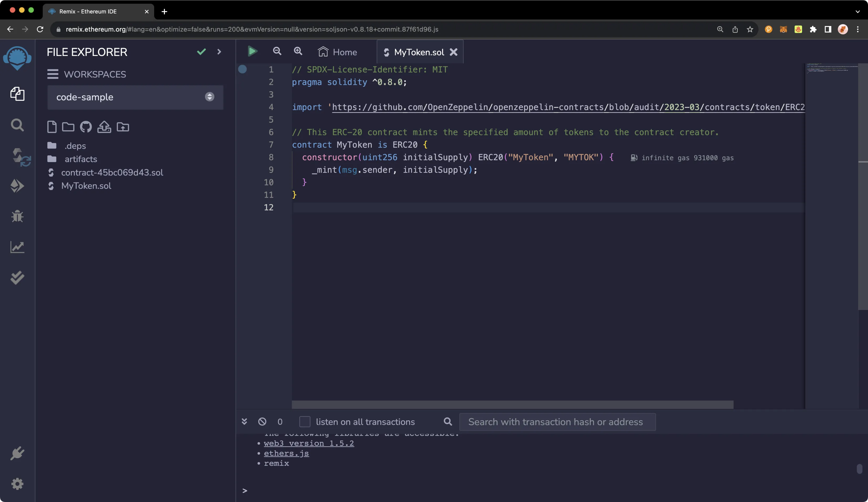Open the unit testing double-check icon
Viewport: 868px width, 502px height.
pos(17,278)
